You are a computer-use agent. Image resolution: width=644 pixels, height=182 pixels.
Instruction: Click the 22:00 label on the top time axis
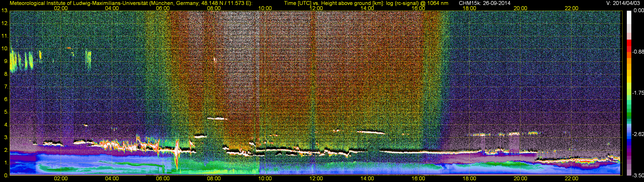coord(571,8)
